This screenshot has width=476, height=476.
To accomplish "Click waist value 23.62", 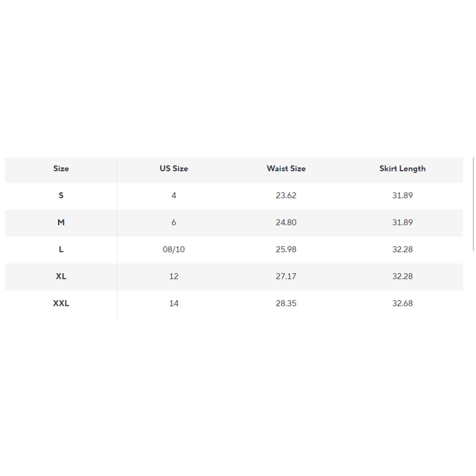I will pyautogui.click(x=286, y=195).
